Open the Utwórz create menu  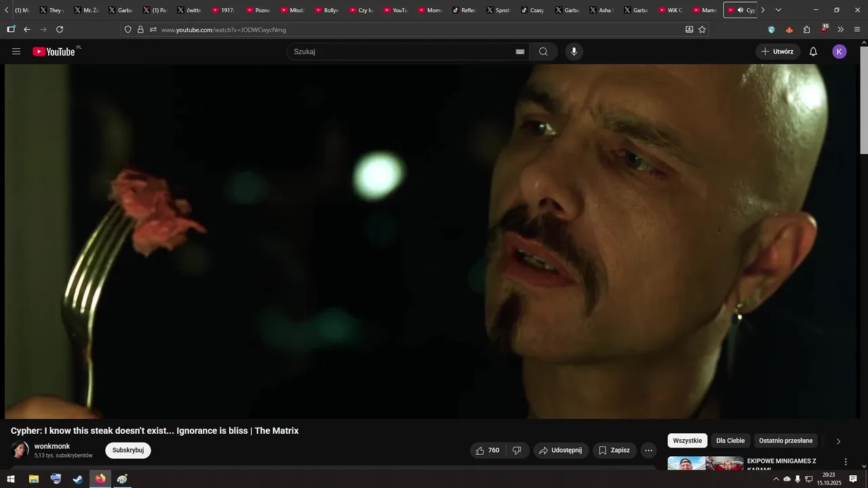tap(778, 52)
